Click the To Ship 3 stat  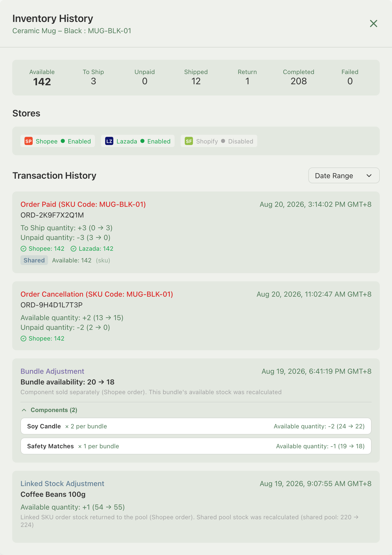[93, 78]
